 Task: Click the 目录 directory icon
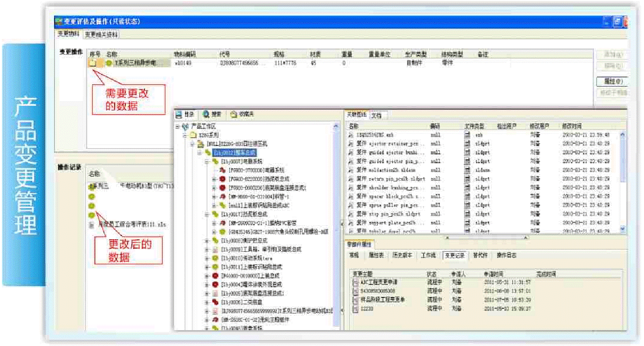[178, 115]
